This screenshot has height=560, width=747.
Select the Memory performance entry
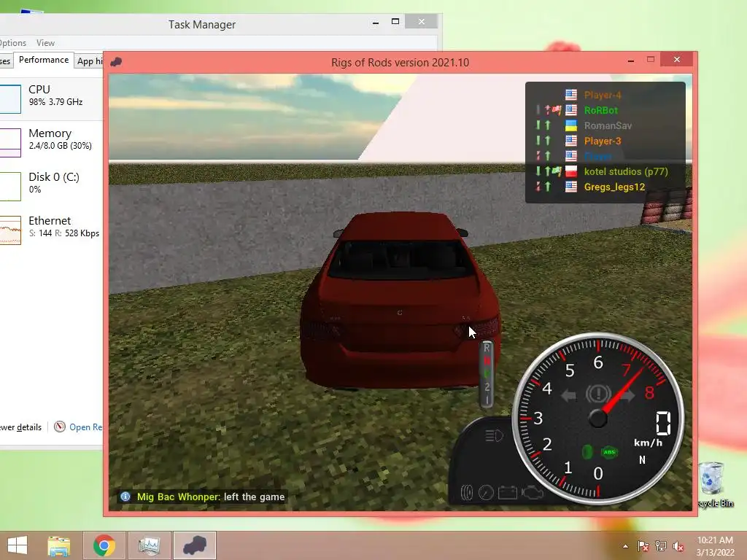[50, 142]
